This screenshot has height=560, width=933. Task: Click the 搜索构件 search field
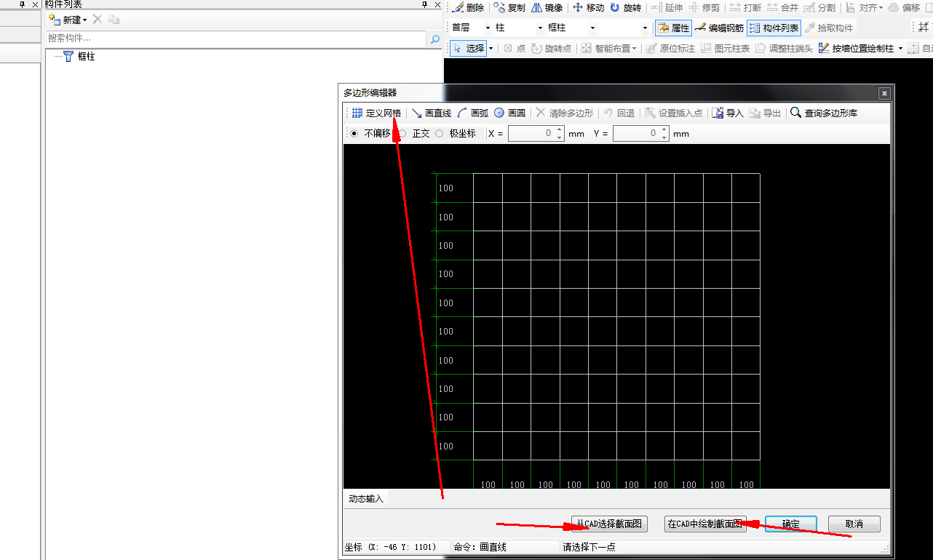pos(237,38)
